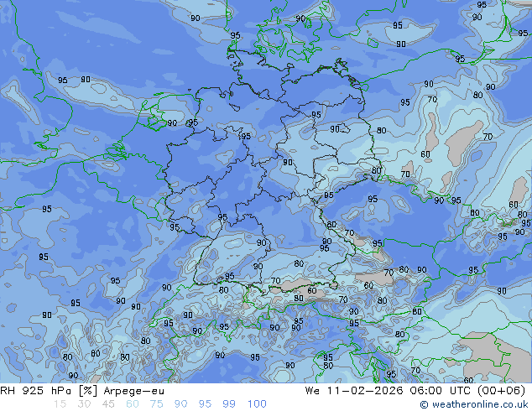Click the 'We 11-02-2026' date text
The width and height of the screenshot is (532, 411).
point(354,391)
